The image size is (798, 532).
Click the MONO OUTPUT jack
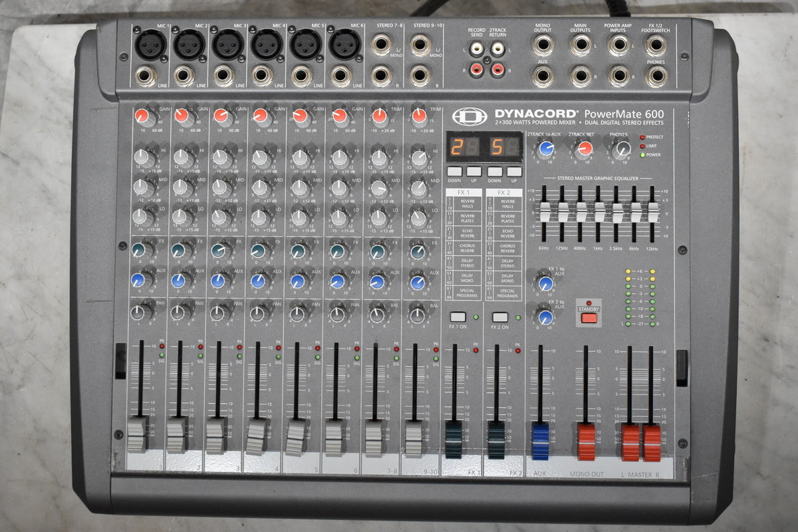543,46
